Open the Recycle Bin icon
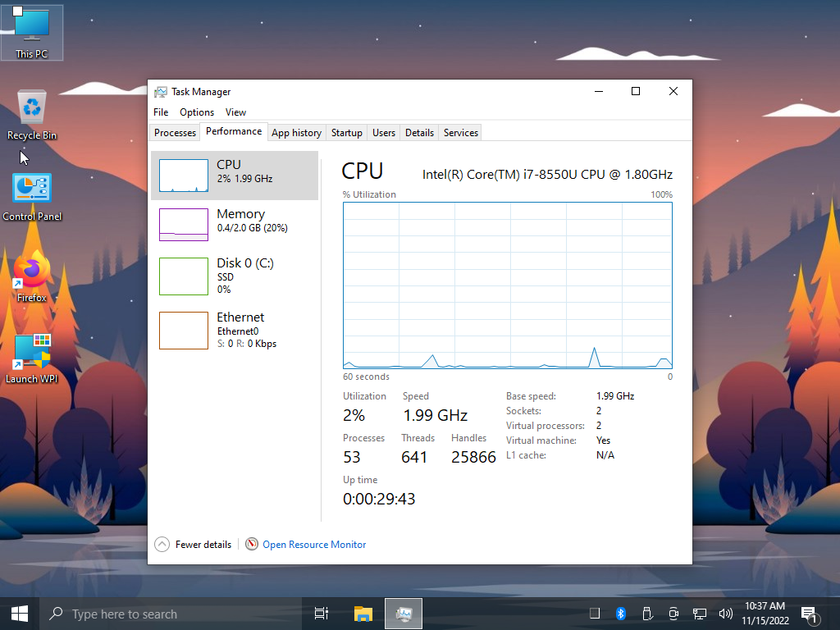 click(32, 114)
